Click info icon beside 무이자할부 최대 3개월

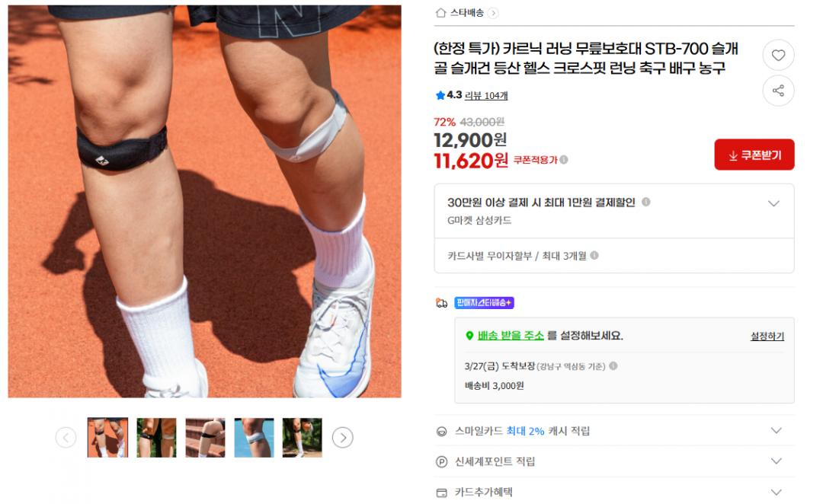tap(594, 255)
